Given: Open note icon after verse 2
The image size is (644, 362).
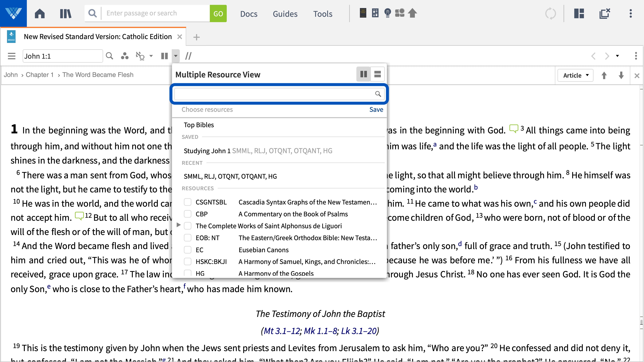Looking at the screenshot, I should click(514, 129).
